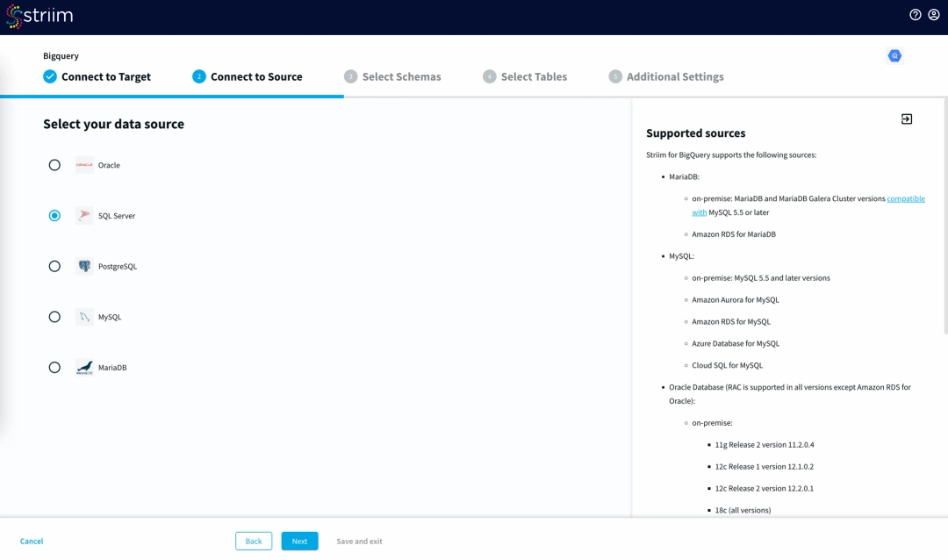Viewport: 948px width, 560px height.
Task: Select PostgreSQL as the data source
Action: click(54, 266)
